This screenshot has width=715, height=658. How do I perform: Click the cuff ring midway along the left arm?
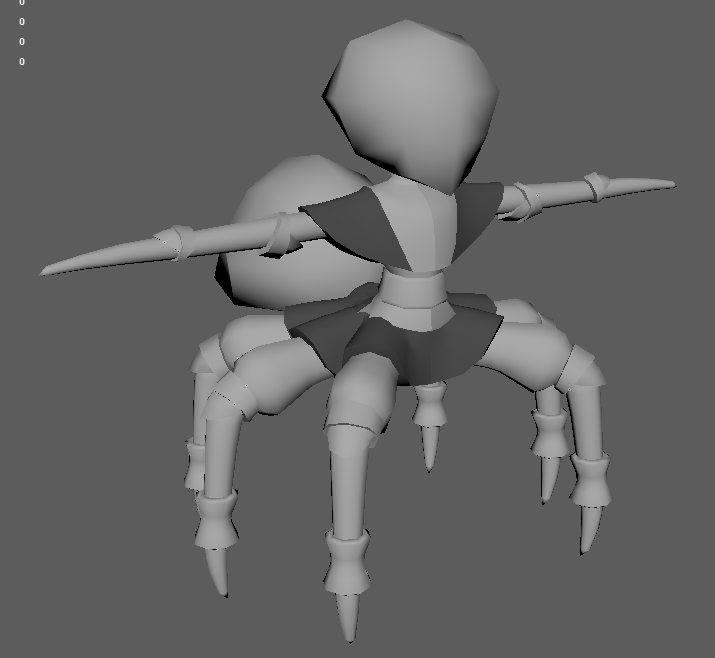pyautogui.click(x=175, y=241)
